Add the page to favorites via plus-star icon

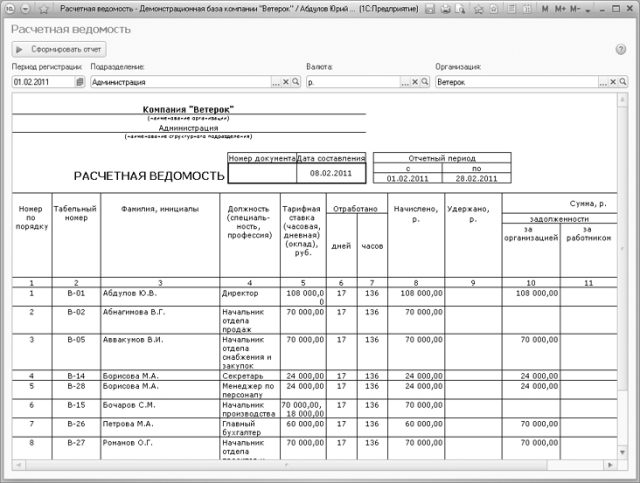click(x=478, y=9)
